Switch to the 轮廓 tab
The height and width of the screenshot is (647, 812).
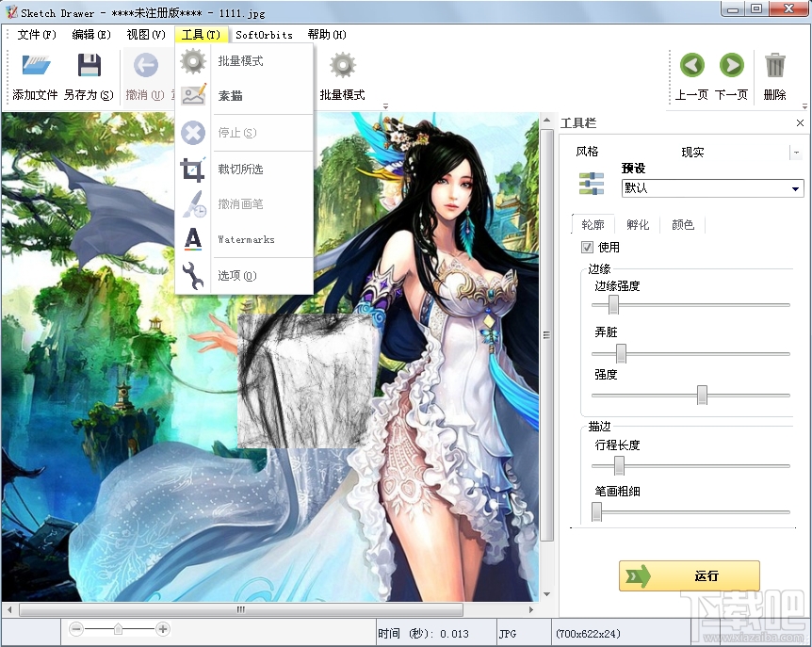[593, 225]
